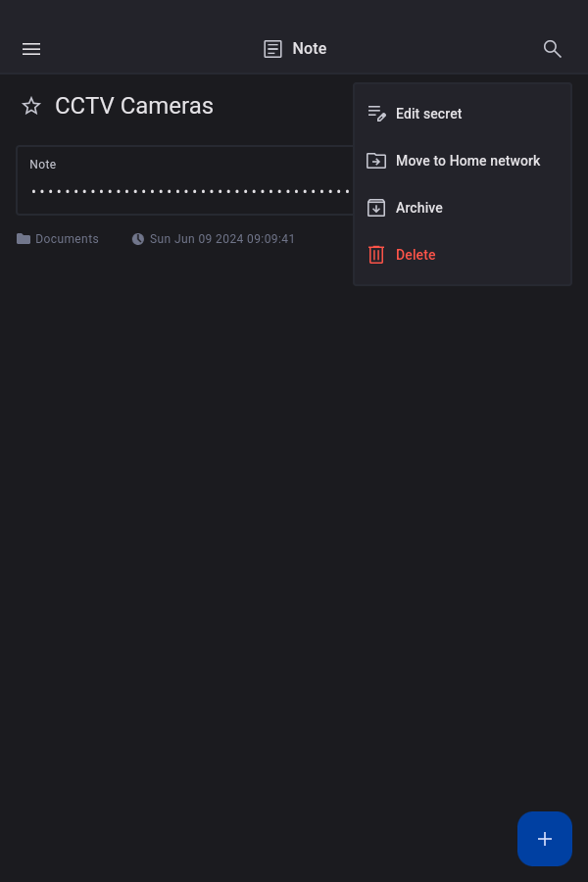This screenshot has width=588, height=882.
Task: Toggle favorite star for CCTV Cameras
Action: coord(31,106)
